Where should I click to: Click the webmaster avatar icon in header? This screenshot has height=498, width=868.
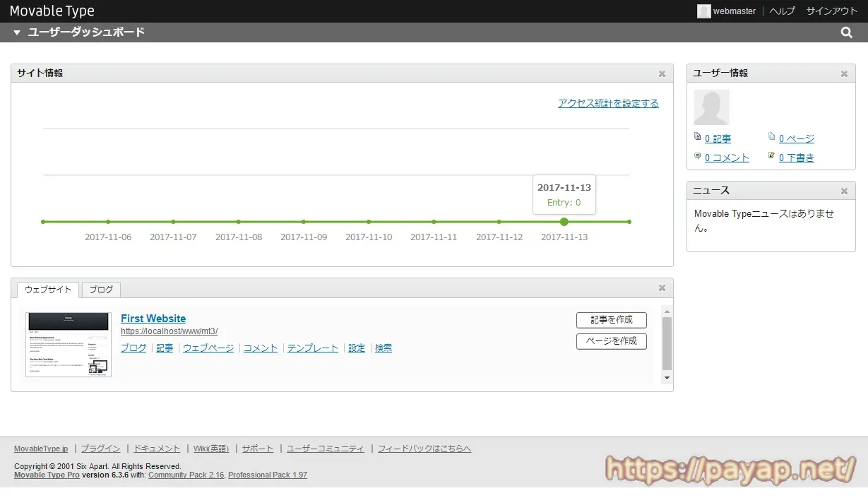pos(703,11)
